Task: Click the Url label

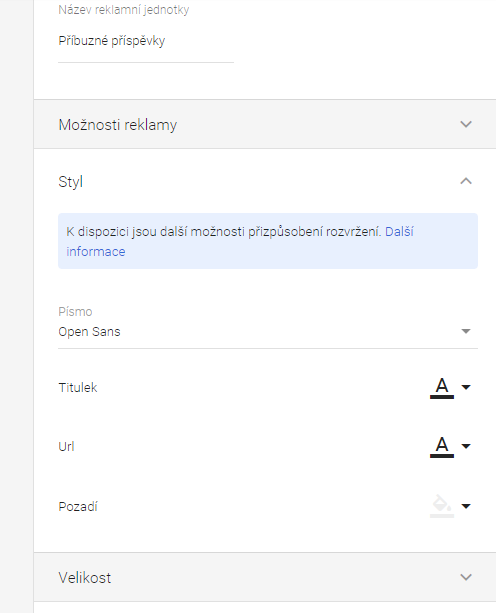Action: click(66, 446)
